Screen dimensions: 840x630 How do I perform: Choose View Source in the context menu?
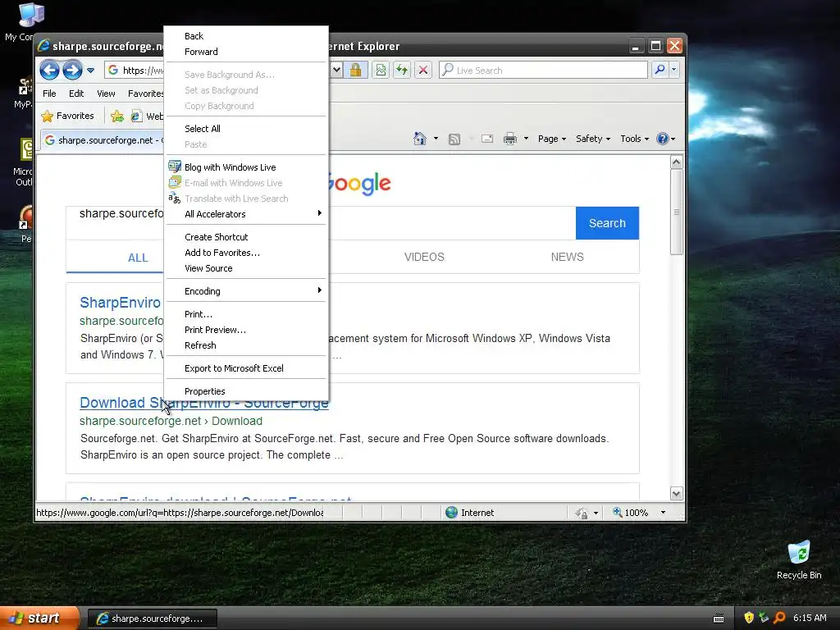click(246, 268)
